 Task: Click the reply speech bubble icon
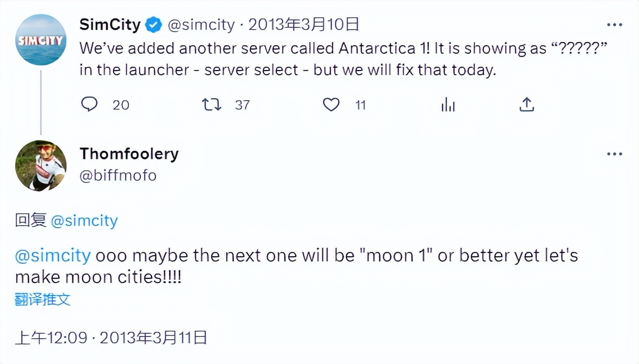[89, 104]
